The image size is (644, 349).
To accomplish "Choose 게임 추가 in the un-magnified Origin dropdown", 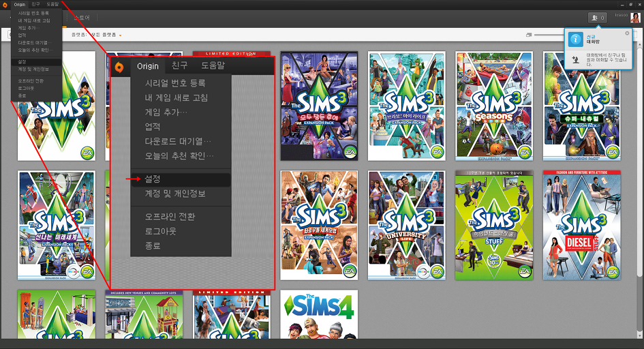I will tap(37, 28).
